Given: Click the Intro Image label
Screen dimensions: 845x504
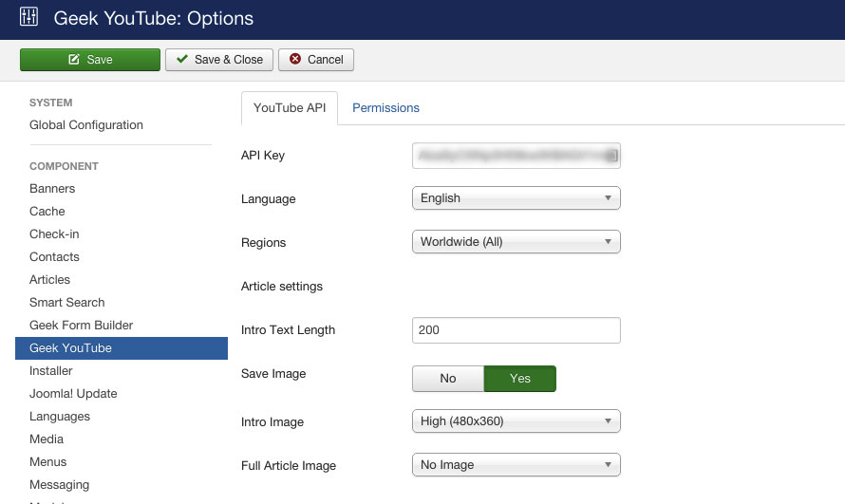Looking at the screenshot, I should (272, 421).
